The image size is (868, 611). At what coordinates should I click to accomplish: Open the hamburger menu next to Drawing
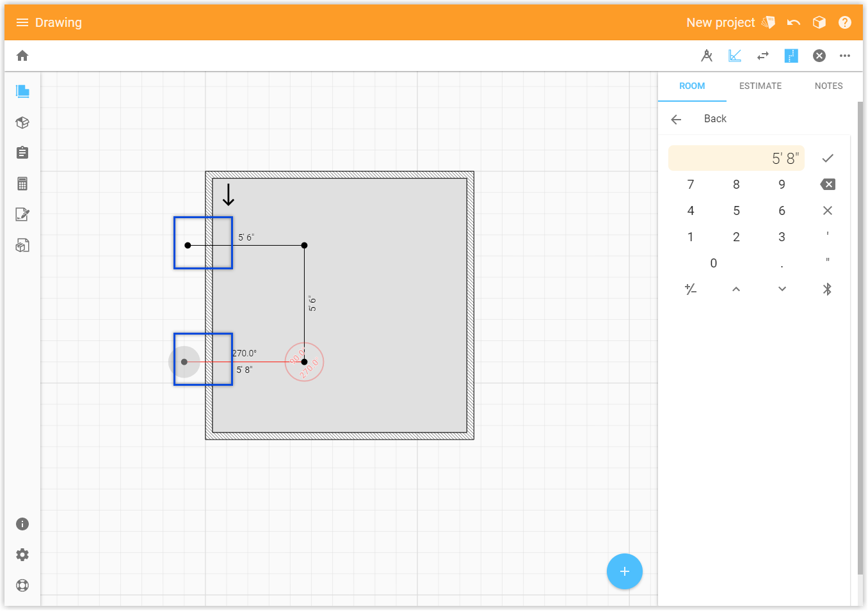22,22
